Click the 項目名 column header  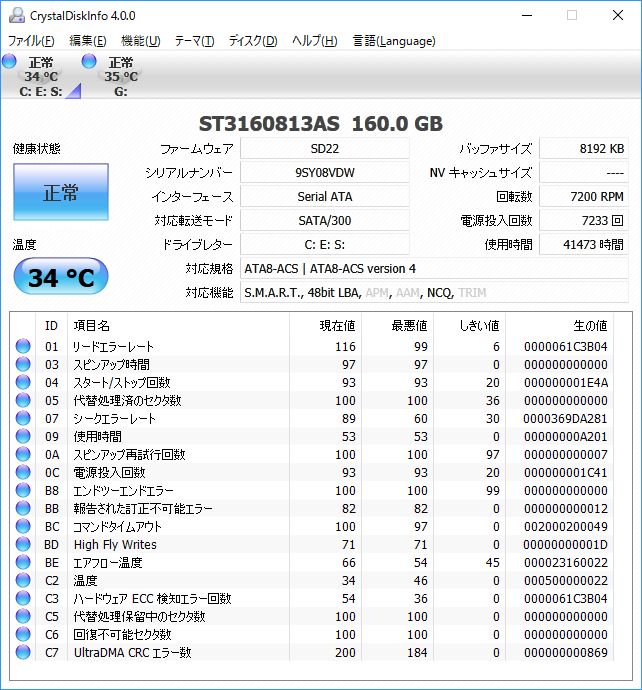pos(179,326)
